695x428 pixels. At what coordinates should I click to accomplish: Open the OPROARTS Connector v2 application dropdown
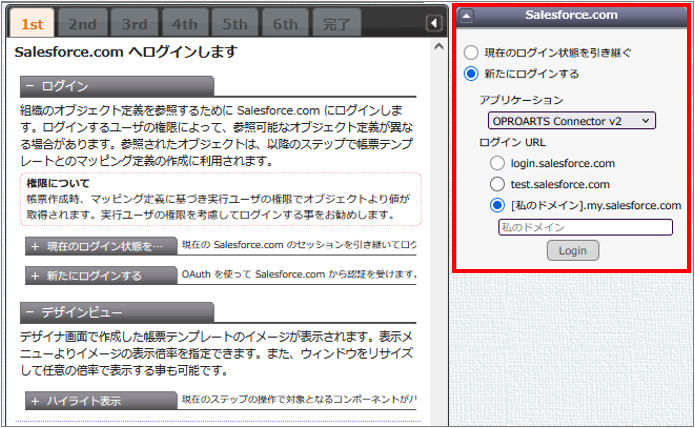coord(572,121)
